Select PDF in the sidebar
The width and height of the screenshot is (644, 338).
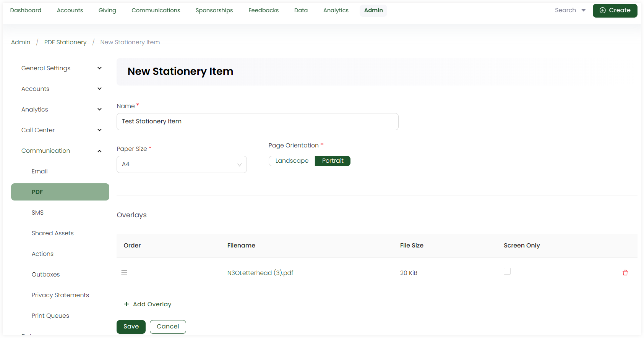click(x=60, y=192)
